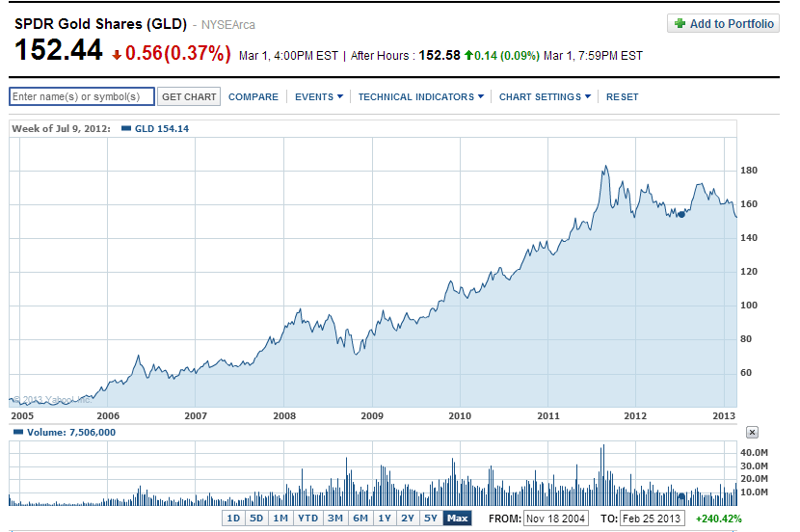Image resolution: width=800 pixels, height=532 pixels.
Task: Select the 1Y time range
Action: point(385,519)
